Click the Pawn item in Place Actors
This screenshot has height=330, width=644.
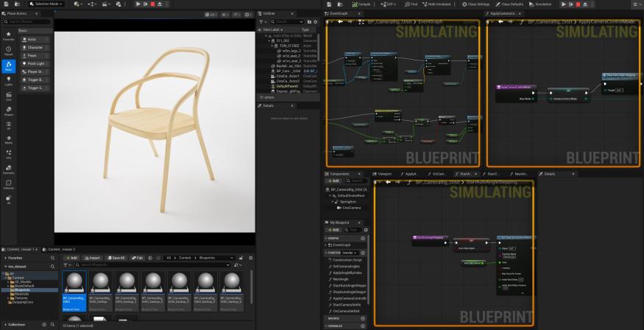point(35,55)
